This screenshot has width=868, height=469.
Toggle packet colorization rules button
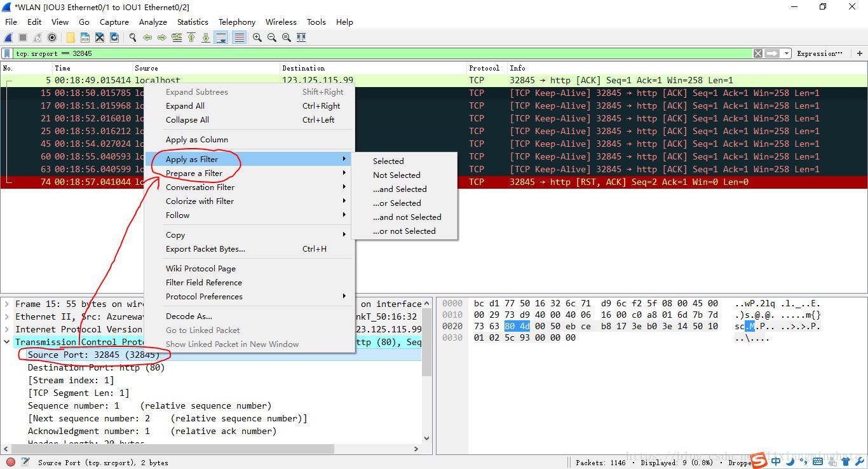239,37
